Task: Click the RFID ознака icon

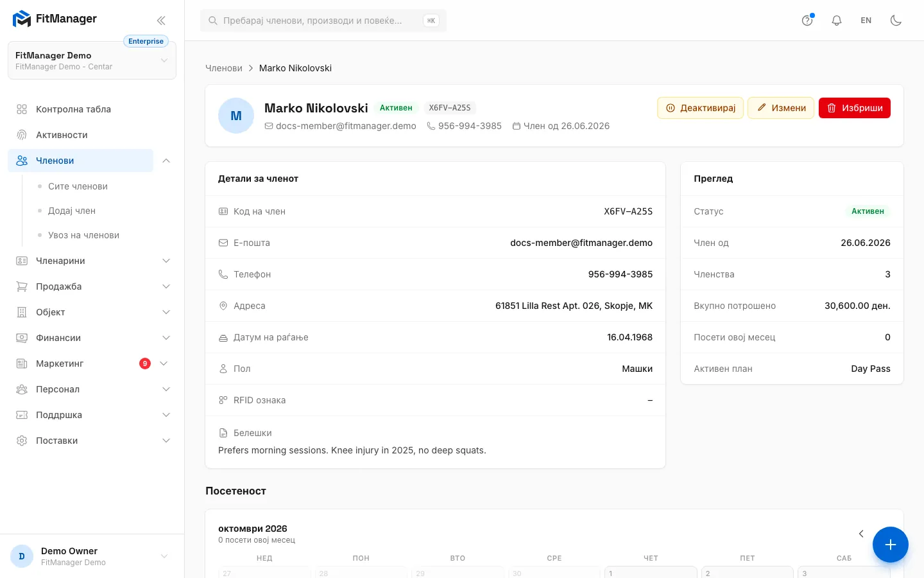Action: pos(223,400)
